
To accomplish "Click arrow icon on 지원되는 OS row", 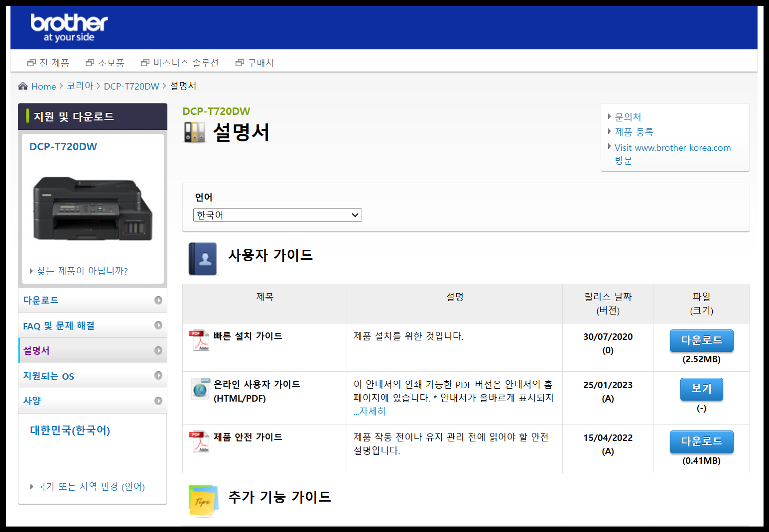I will [x=158, y=375].
